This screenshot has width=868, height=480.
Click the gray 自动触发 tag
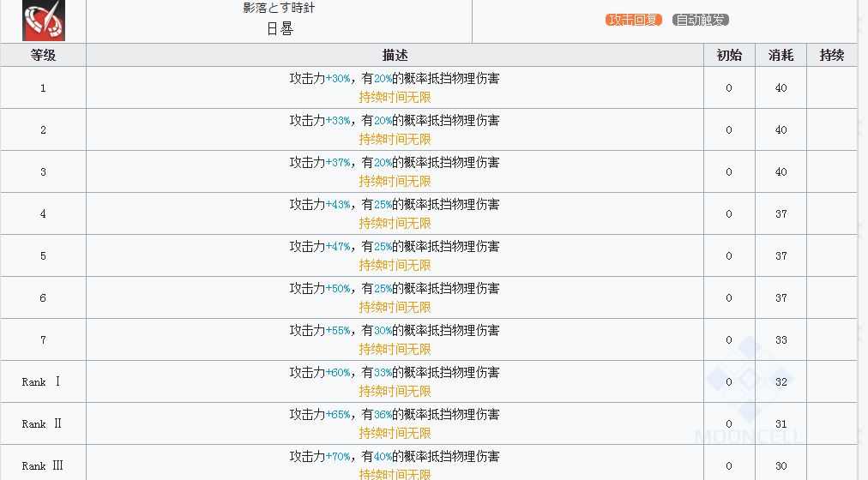pyautogui.click(x=701, y=20)
